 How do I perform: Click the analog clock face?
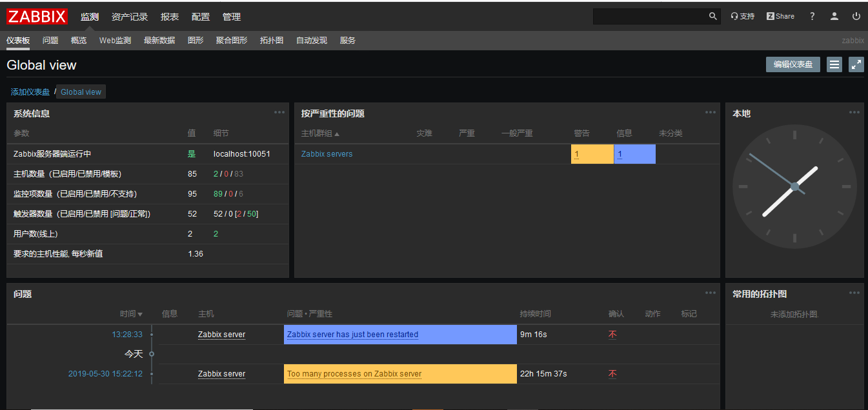click(794, 186)
